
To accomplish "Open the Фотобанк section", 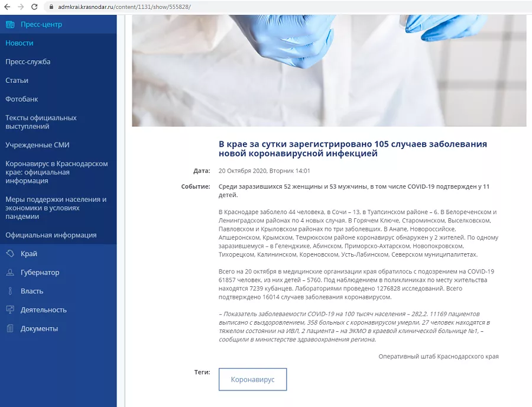I will click(22, 99).
